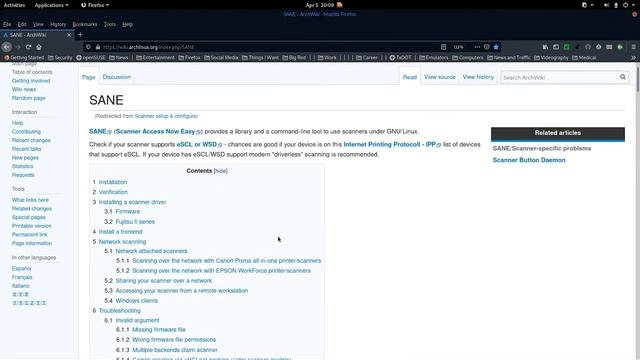Open the Applications dropdown menu
The height and width of the screenshot is (360, 640).
(51, 5)
